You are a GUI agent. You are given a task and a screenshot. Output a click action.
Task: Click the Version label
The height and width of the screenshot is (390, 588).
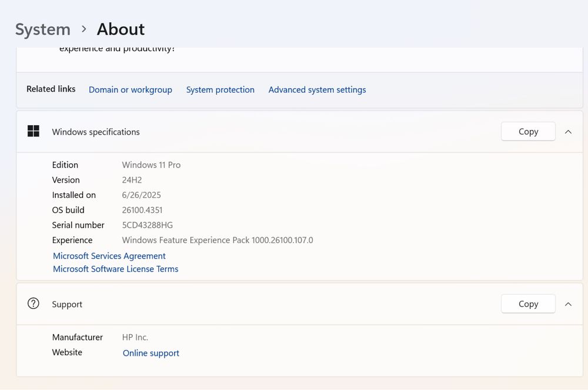(66, 180)
